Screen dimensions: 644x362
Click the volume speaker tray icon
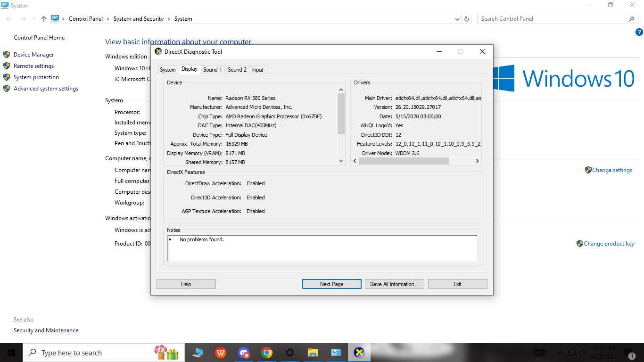coord(583,353)
